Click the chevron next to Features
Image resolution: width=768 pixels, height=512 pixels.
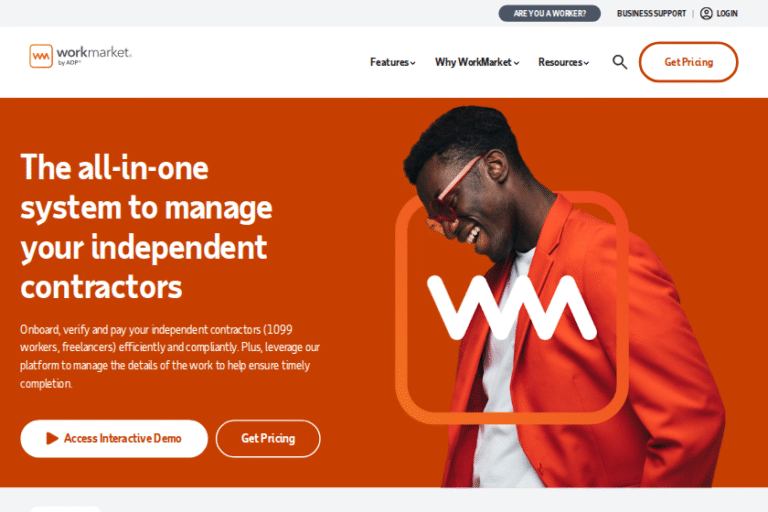[x=413, y=63]
